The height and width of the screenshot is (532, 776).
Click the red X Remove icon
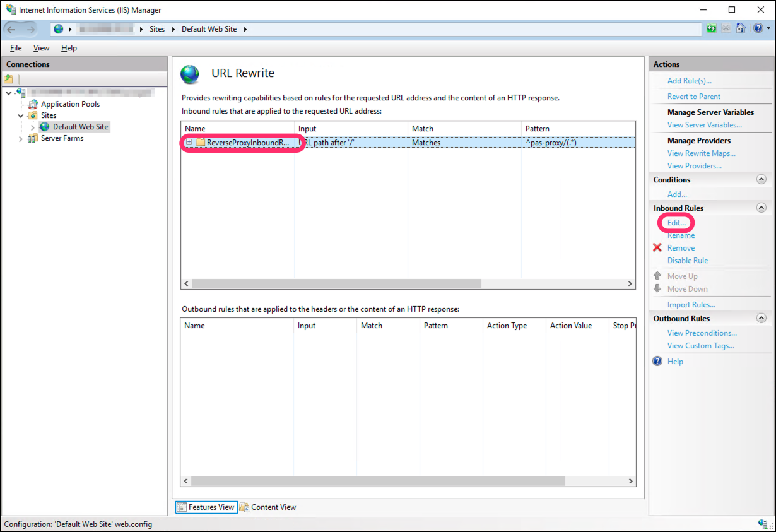coord(657,248)
